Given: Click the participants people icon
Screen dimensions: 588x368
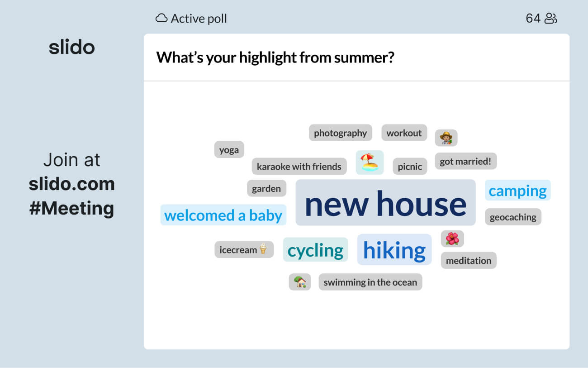Looking at the screenshot, I should tap(550, 19).
